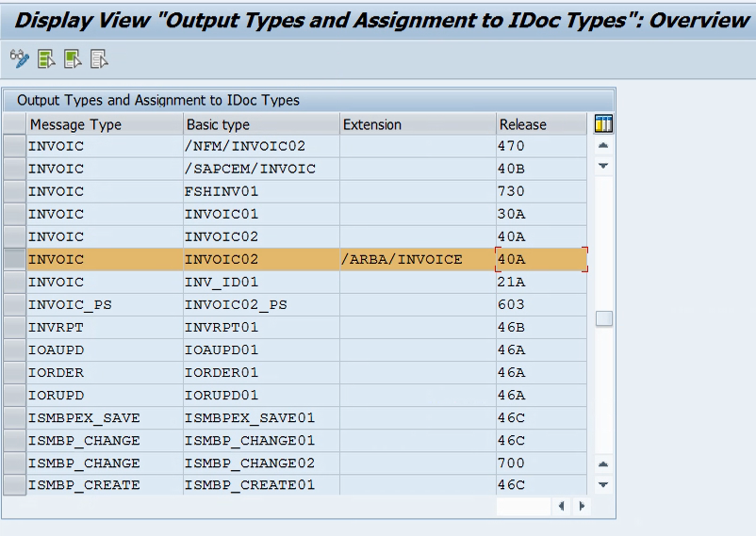Toggle row selector for the highlighted /ARBA/INVOICE row

point(14,259)
